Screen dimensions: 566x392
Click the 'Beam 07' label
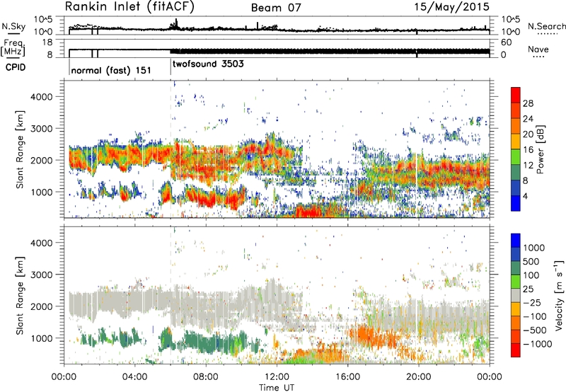[x=276, y=8]
